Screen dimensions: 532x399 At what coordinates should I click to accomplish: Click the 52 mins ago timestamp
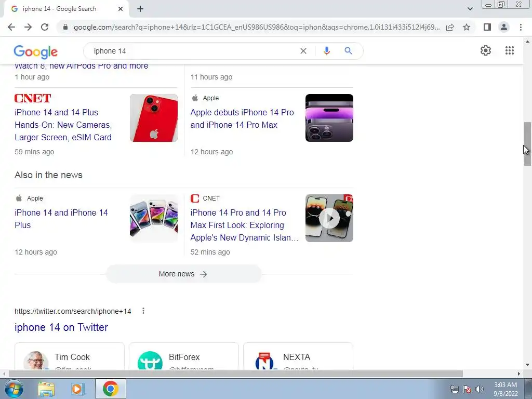click(x=210, y=252)
